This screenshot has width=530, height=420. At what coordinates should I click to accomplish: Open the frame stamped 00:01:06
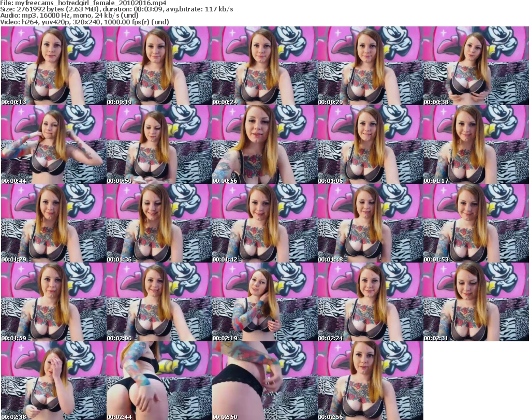point(370,144)
